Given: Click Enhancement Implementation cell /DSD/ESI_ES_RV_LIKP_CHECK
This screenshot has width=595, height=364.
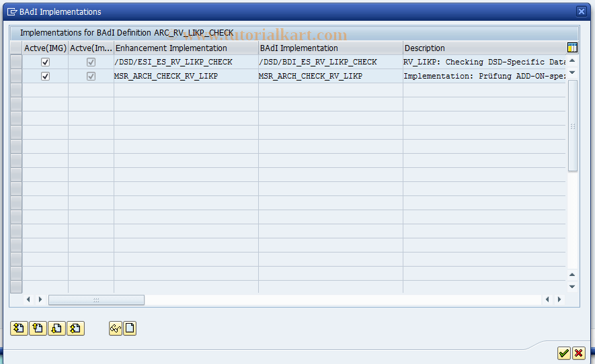Looking at the screenshot, I should pyautogui.click(x=186, y=62).
